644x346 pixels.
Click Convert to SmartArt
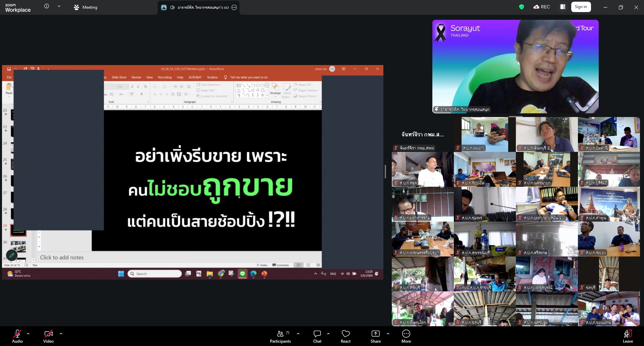(x=213, y=96)
